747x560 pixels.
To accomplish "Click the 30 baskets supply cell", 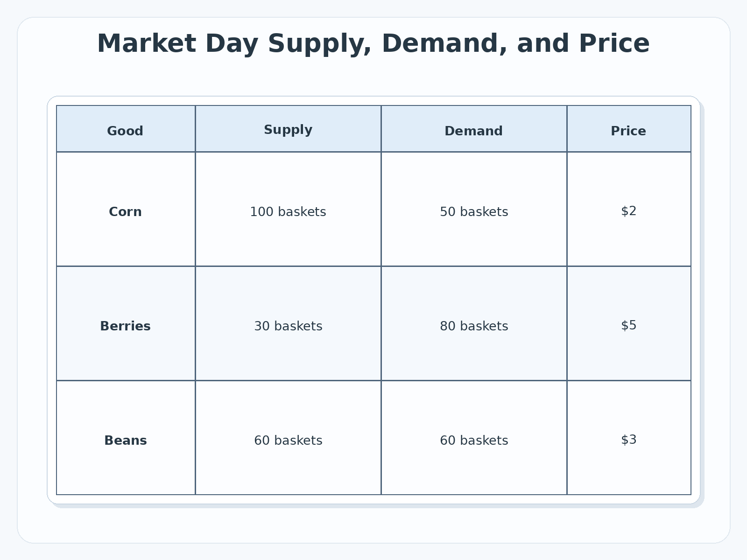I will point(288,323).
